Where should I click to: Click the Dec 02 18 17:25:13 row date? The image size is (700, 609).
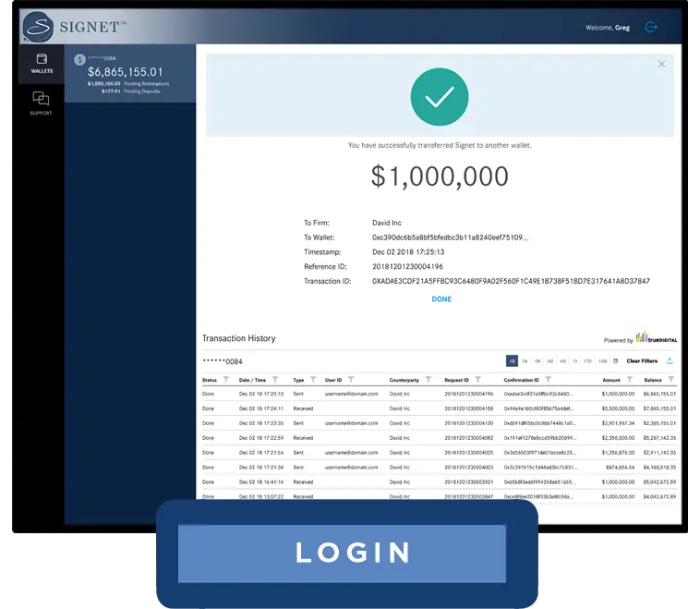[x=261, y=394]
